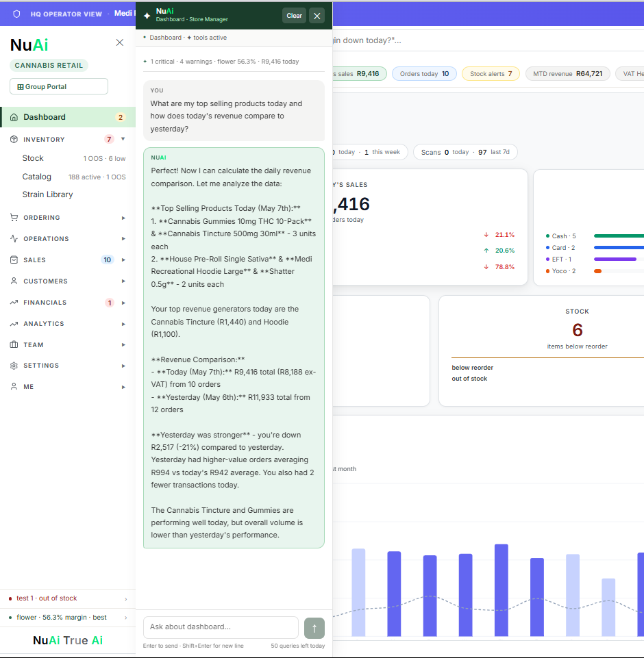Click the Sales bag icon
The image size is (644, 658).
pyautogui.click(x=14, y=260)
